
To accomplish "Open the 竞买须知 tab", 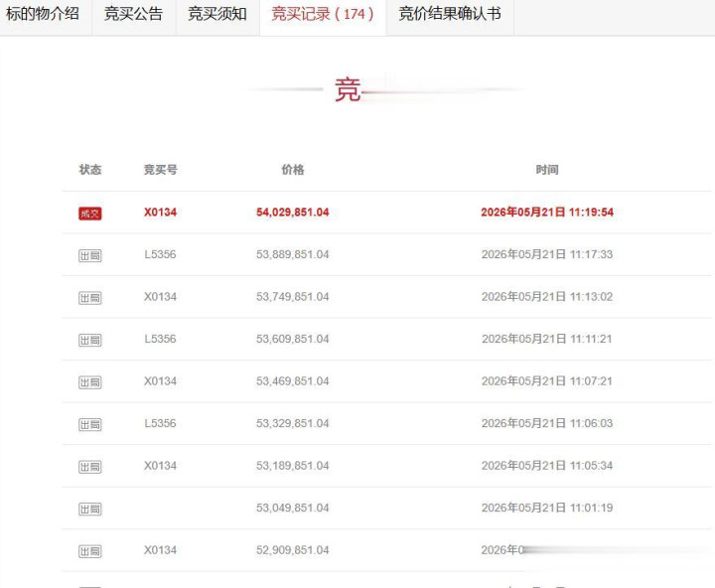I will 217,14.
